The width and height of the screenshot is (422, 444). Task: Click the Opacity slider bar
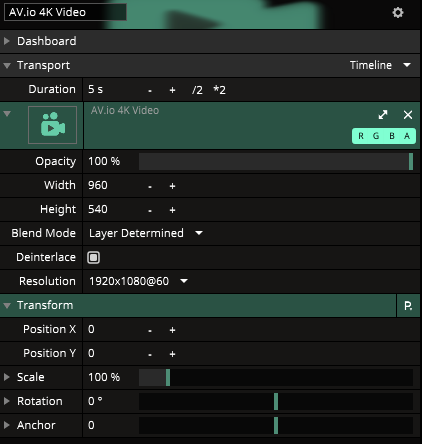pos(276,161)
